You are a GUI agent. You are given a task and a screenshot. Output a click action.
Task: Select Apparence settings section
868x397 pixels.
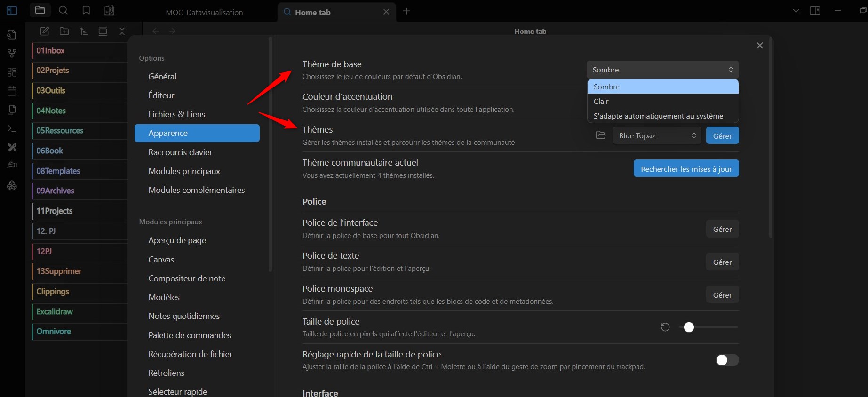click(197, 133)
